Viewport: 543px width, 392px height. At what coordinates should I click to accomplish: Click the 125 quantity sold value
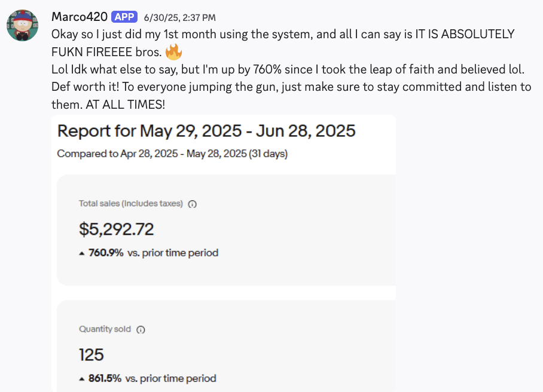[x=91, y=354]
